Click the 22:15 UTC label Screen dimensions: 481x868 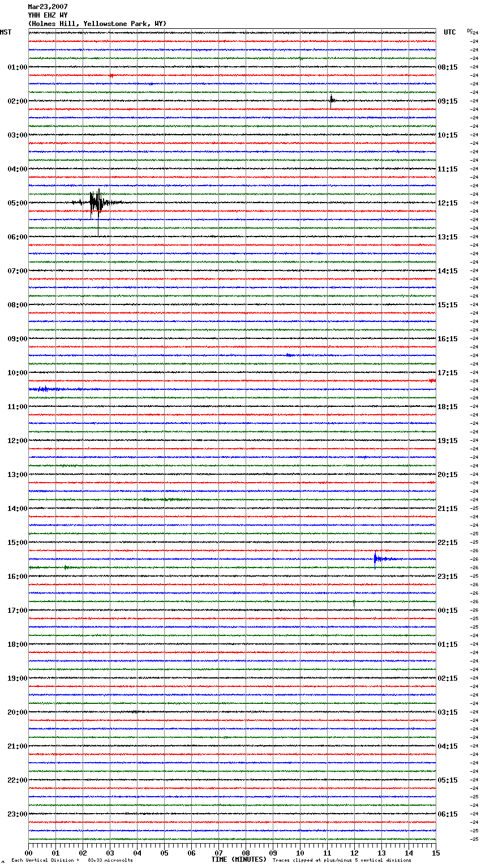tap(448, 543)
